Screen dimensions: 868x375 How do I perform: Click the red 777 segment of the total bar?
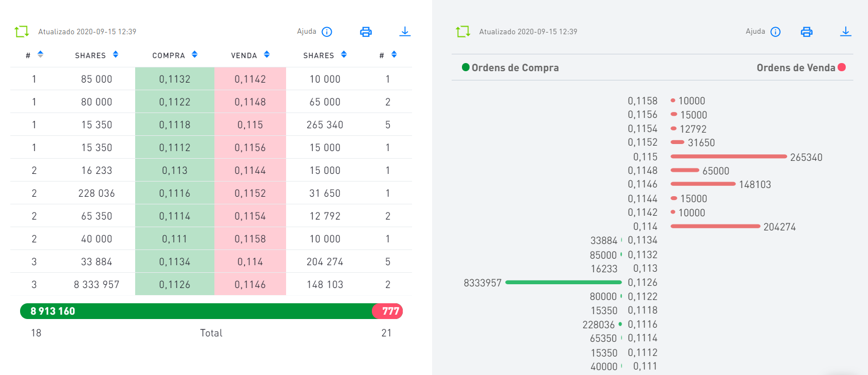coord(389,311)
